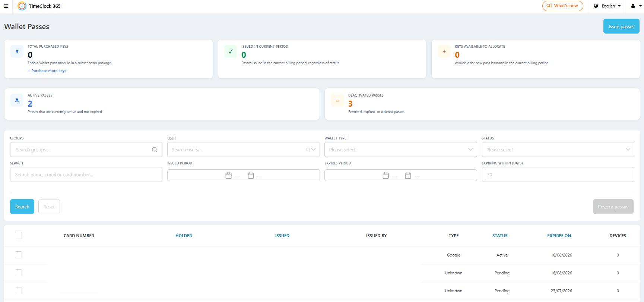Click the Deactivated Passes count 3
Screen dimensions: 644x302
click(x=350, y=104)
